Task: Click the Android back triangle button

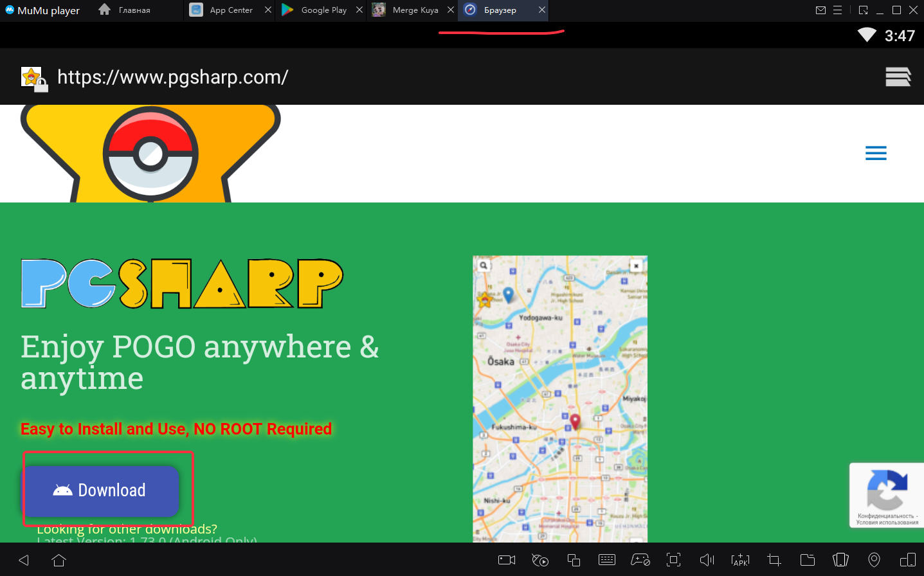Action: point(24,560)
